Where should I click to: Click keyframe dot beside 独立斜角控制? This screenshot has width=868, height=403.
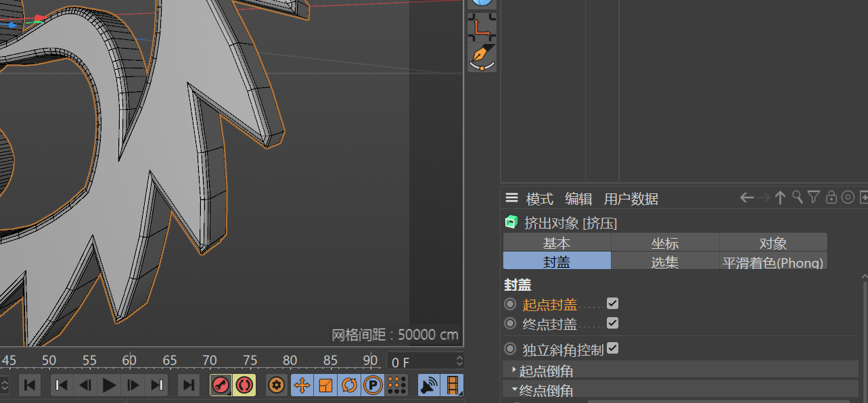point(510,349)
